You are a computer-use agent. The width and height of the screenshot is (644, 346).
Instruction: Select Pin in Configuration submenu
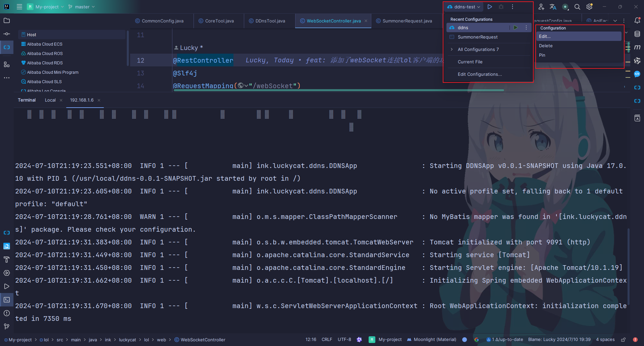[579, 55]
